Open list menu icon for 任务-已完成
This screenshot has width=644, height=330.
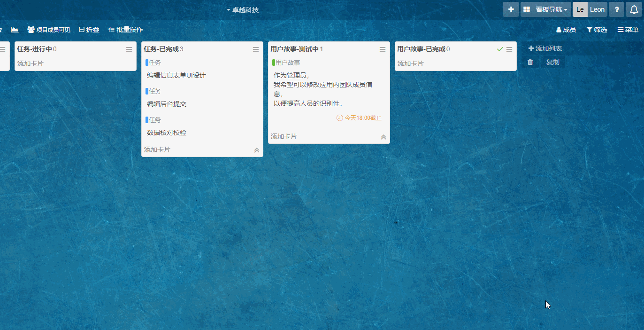[256, 49]
